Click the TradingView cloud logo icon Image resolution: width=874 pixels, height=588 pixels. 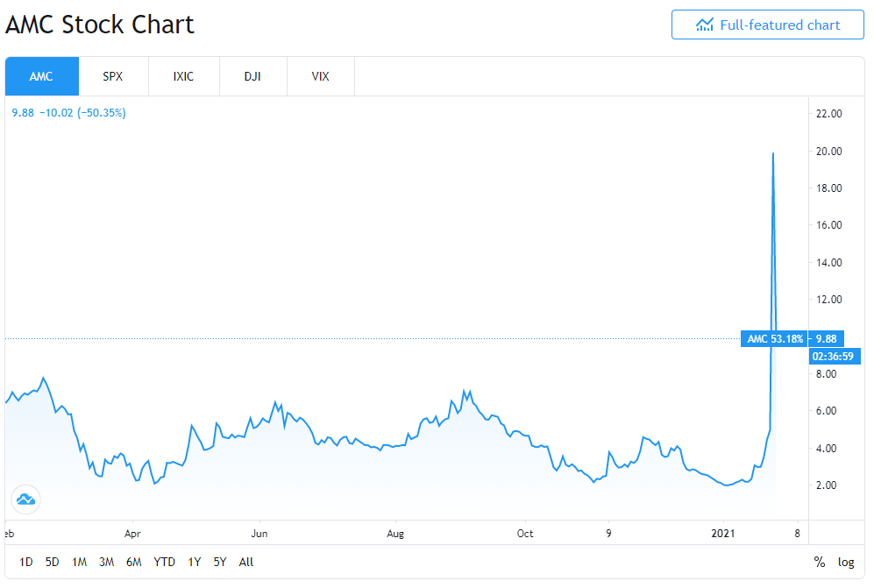[x=25, y=499]
